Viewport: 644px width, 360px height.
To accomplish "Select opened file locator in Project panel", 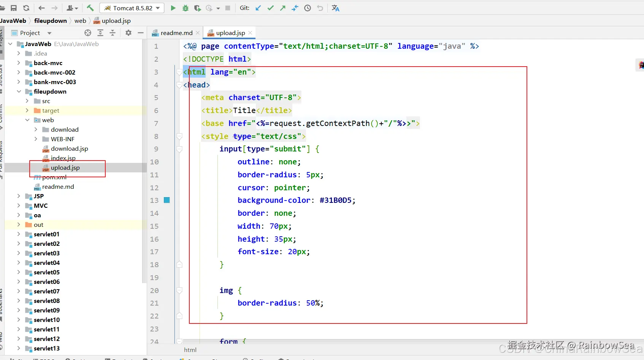I will 88,33.
